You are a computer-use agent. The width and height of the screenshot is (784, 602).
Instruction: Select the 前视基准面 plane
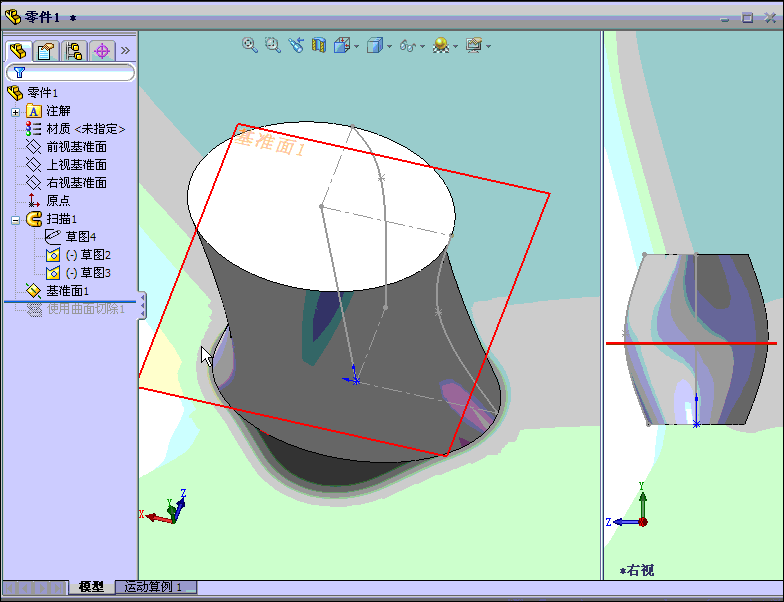click(76, 147)
